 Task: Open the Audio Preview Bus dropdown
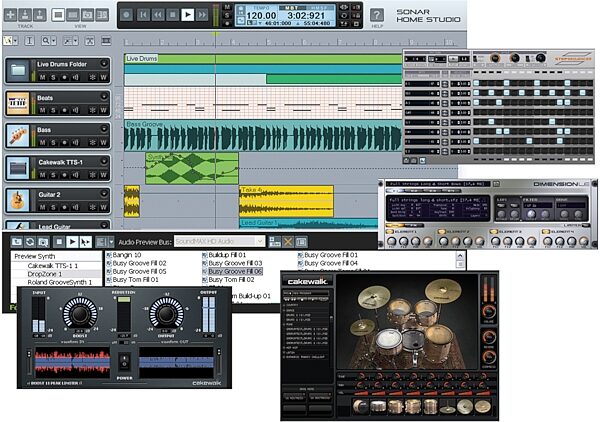coord(260,241)
